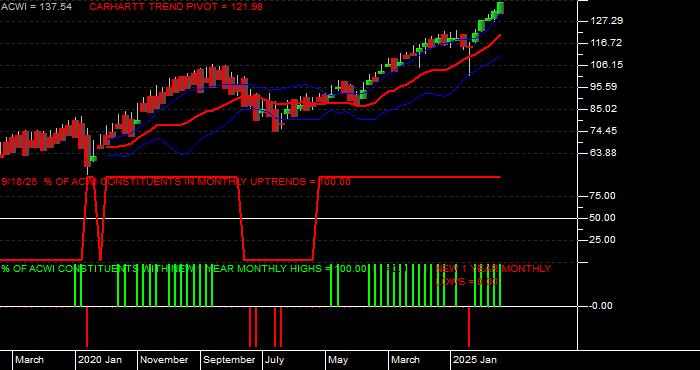Click the new 1 year monthly highs label
700x370 pixels.
click(x=183, y=269)
